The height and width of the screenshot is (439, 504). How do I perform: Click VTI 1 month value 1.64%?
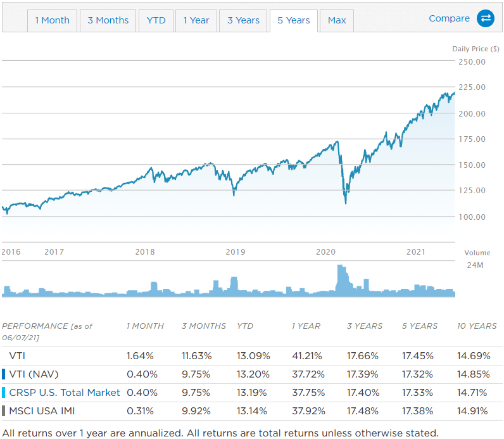click(140, 356)
